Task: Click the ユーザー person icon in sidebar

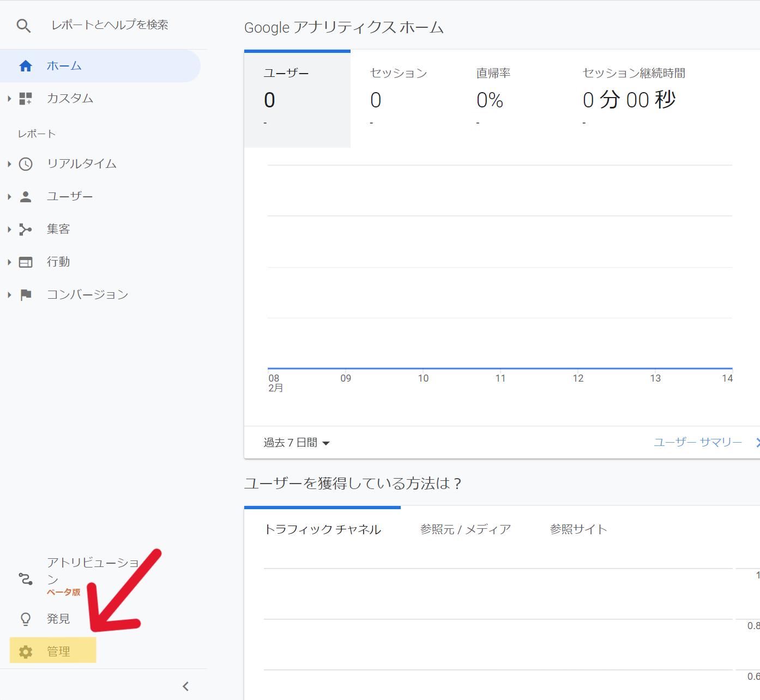Action: coord(26,197)
